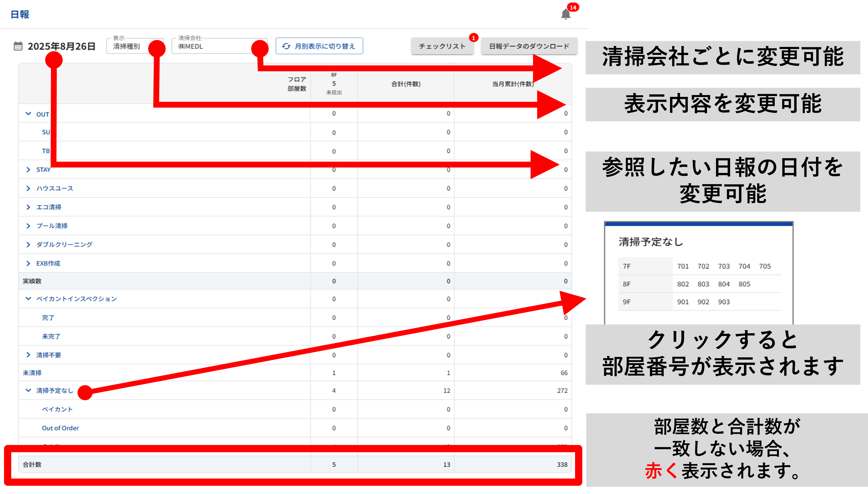Collapse the ベイカントインスペクション row
Screen dimensions: 868x494
click(x=28, y=299)
